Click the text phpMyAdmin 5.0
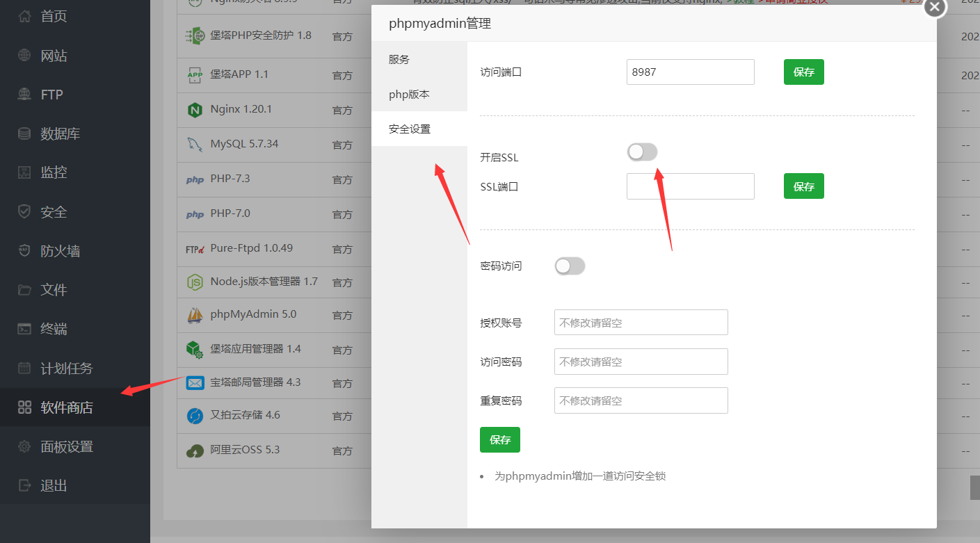 (253, 314)
